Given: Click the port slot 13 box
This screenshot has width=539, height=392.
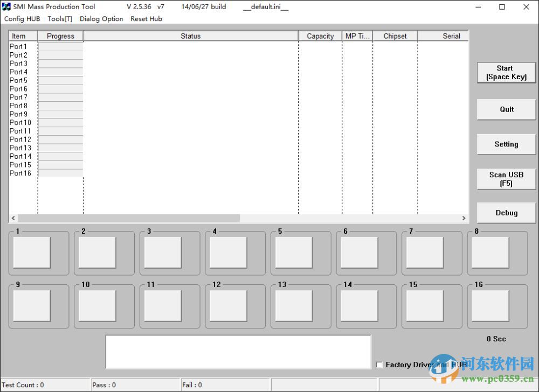Looking at the screenshot, I should 294,306.
